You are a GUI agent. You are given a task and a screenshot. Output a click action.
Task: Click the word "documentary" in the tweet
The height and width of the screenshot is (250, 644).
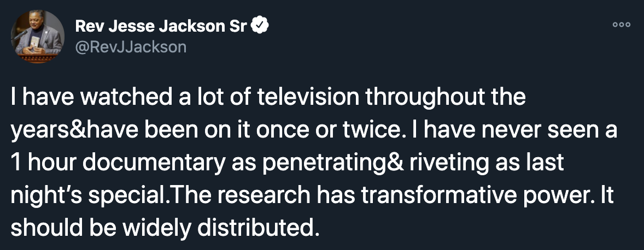pyautogui.click(x=154, y=163)
